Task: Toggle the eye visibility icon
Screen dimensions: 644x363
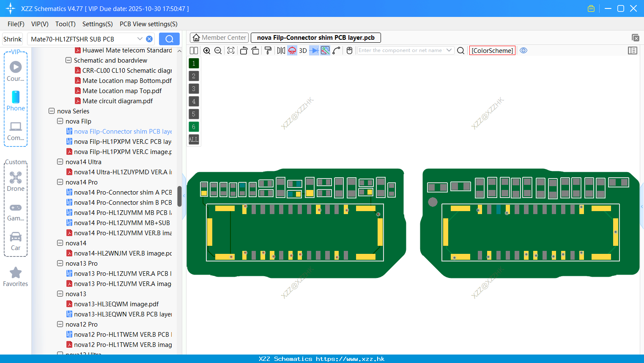Action: tap(523, 50)
